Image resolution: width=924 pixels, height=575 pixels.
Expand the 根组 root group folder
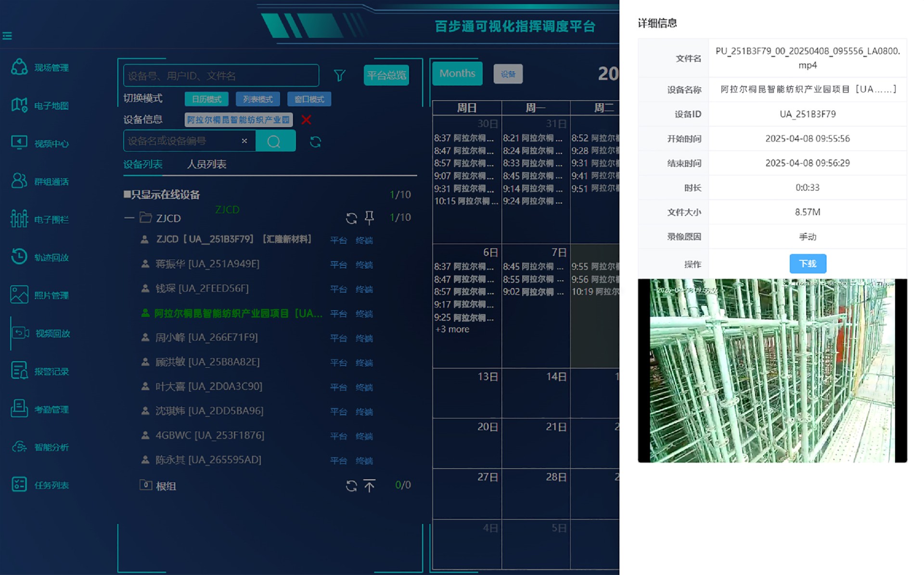(146, 485)
